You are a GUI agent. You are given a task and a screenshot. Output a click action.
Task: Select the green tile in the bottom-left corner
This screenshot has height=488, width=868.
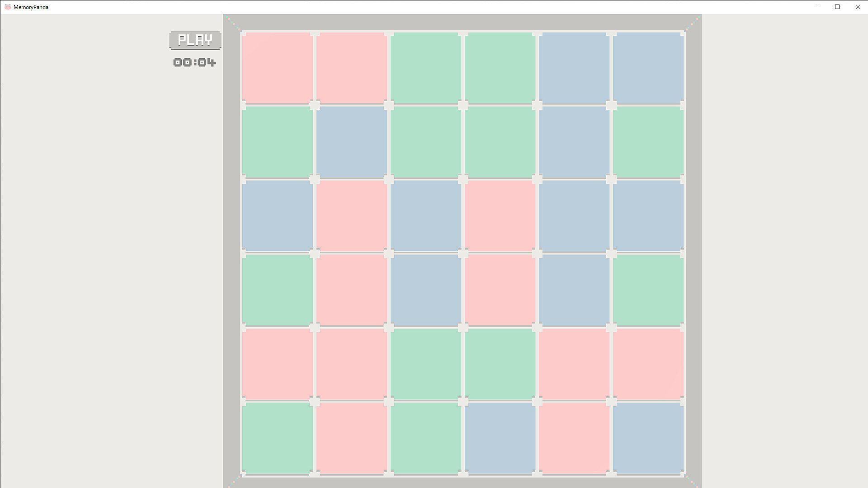point(278,438)
